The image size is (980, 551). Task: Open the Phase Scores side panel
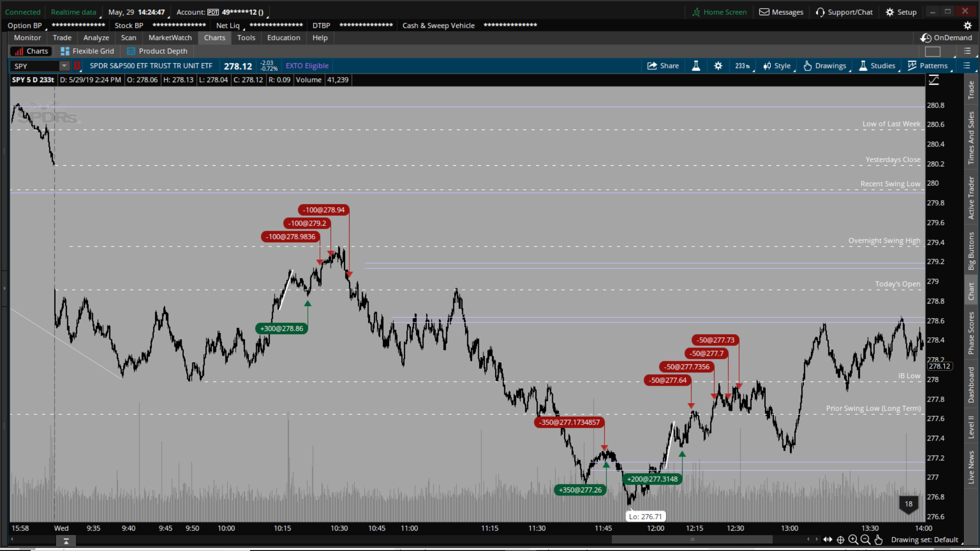pyautogui.click(x=971, y=333)
